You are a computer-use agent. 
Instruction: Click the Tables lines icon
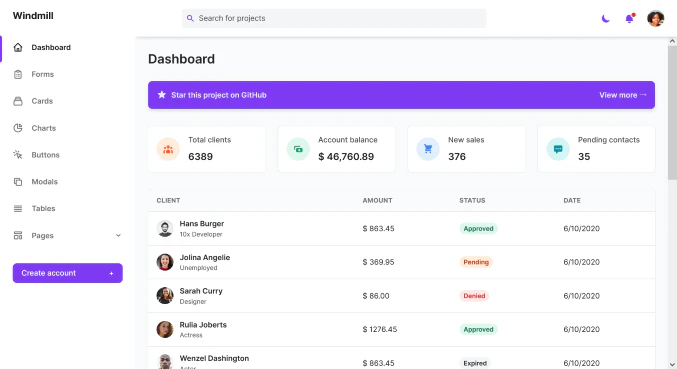18,208
